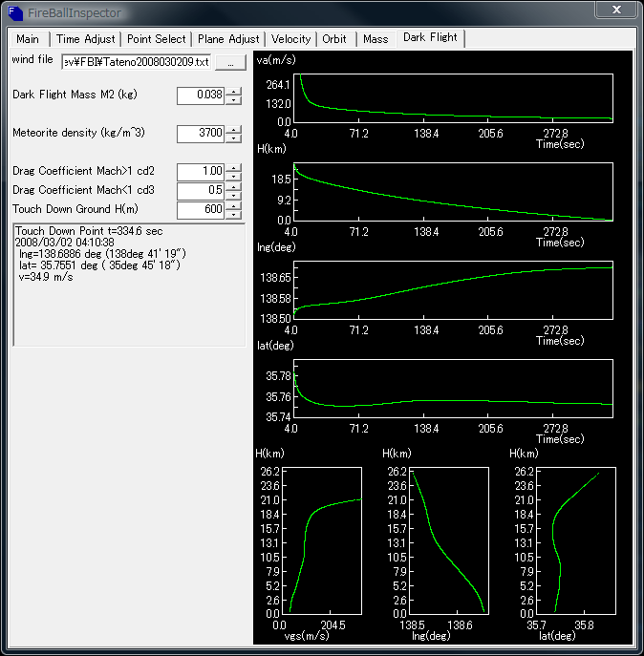Increase Meteorite density value
Viewport: 644px width, 656px height.
pos(234,130)
